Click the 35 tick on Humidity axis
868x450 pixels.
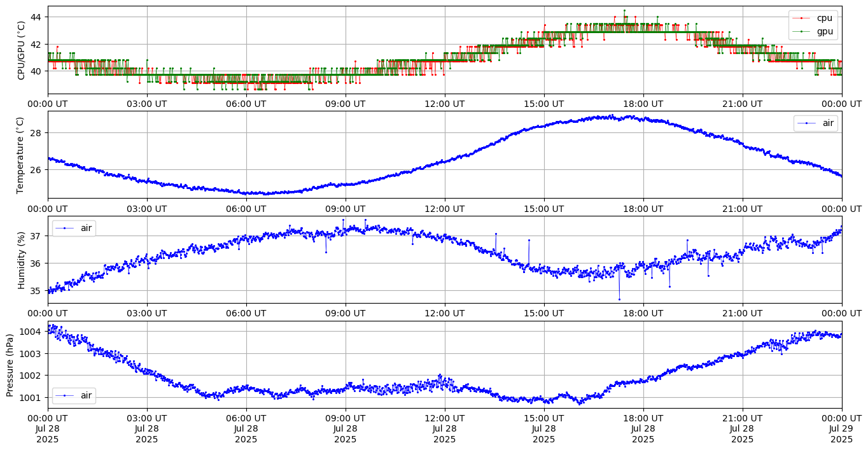[37, 291]
